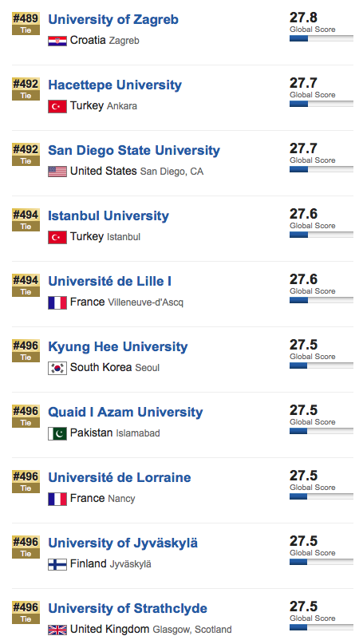Open the University of Zagreb link
Screen dimensions: 363x644
113,19
